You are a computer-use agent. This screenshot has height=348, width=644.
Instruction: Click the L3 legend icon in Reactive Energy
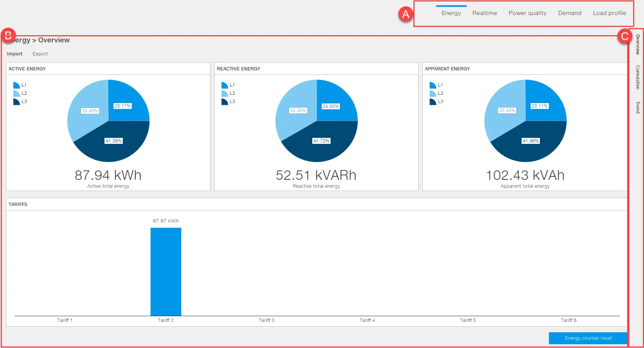coord(225,102)
